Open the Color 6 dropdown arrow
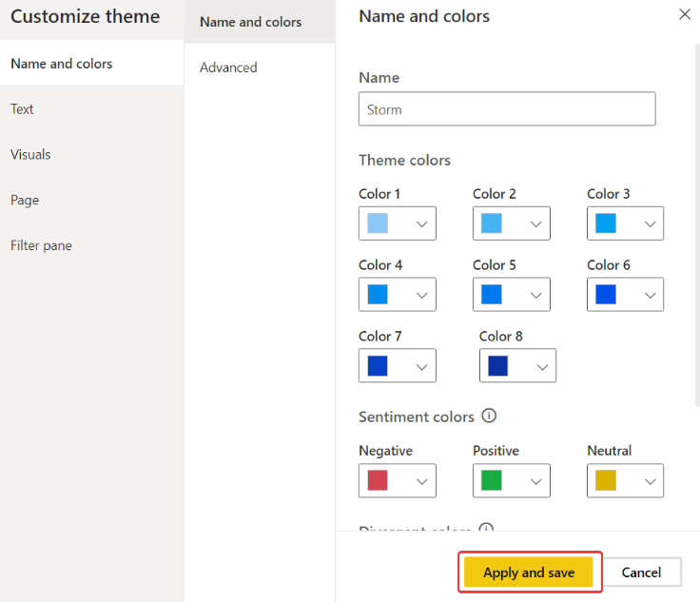 click(650, 295)
